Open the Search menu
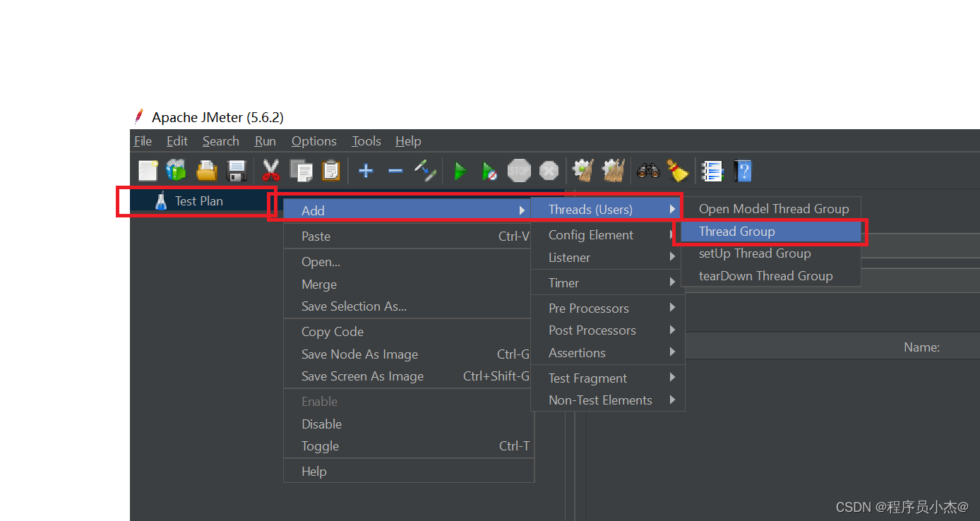Image resolution: width=980 pixels, height=521 pixels. tap(221, 141)
